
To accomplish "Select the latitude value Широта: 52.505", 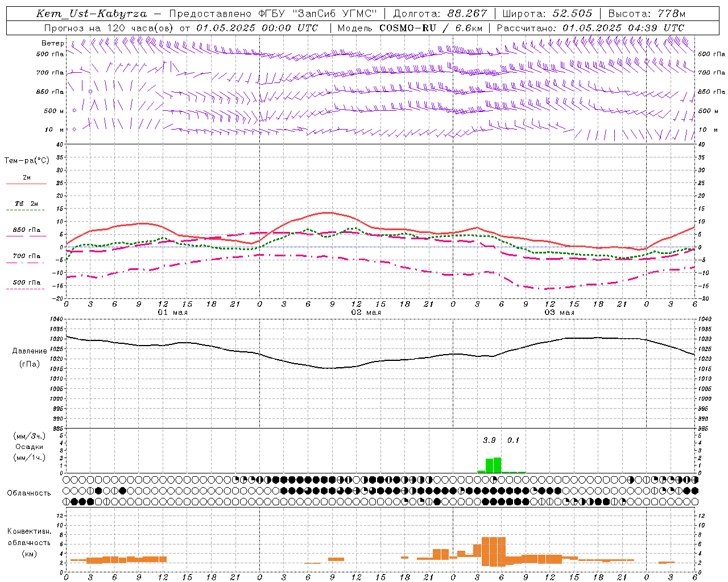I will 548,14.
